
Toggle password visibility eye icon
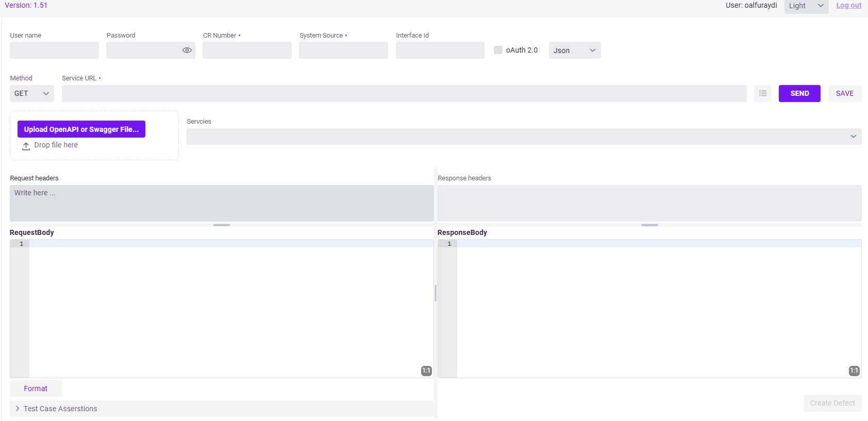(187, 50)
